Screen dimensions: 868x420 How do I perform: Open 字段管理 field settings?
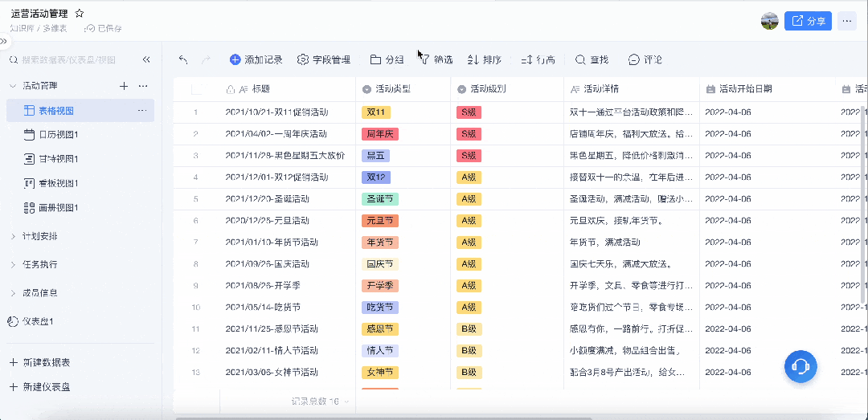tap(324, 59)
